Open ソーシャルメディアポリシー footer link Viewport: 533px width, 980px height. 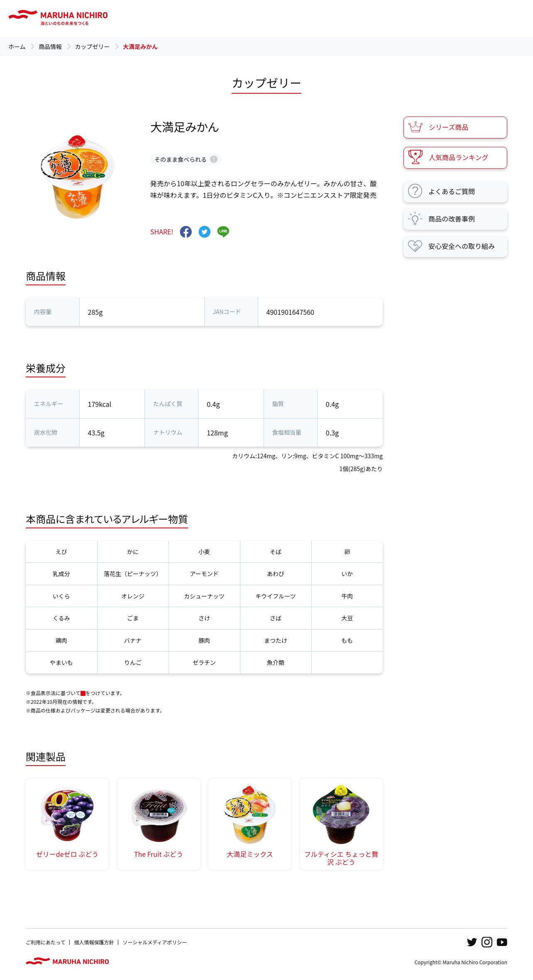(x=154, y=942)
